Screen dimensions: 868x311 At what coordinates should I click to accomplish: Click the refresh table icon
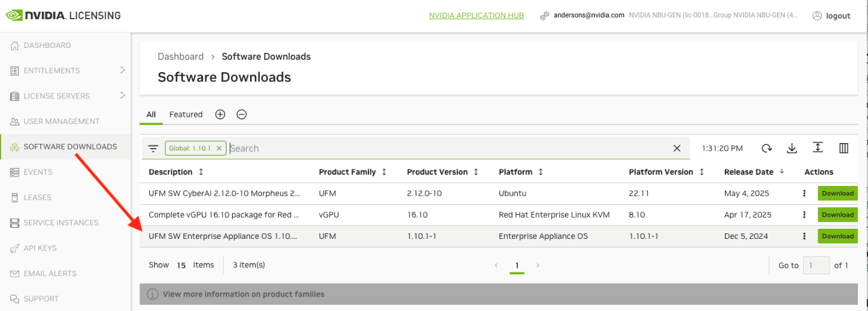(x=767, y=148)
